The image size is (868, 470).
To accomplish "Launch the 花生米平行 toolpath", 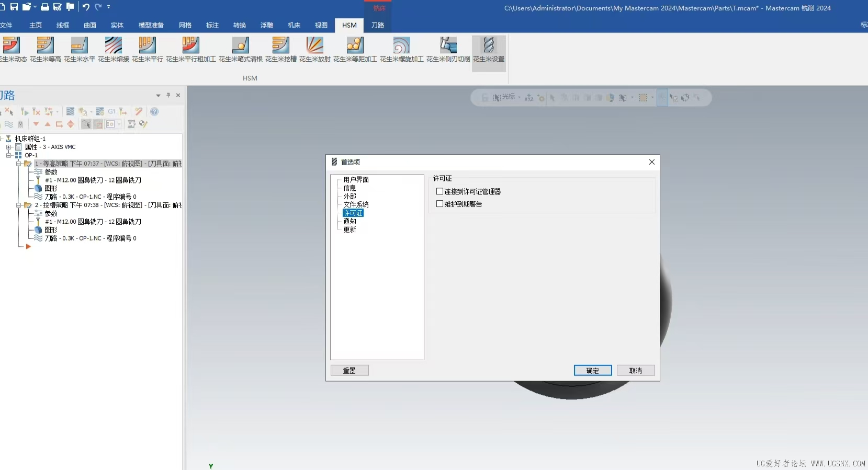I will (x=148, y=50).
